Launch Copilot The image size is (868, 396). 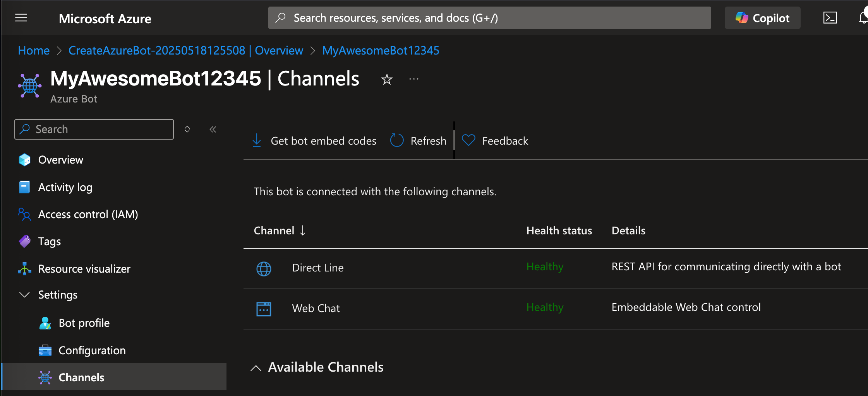click(762, 18)
